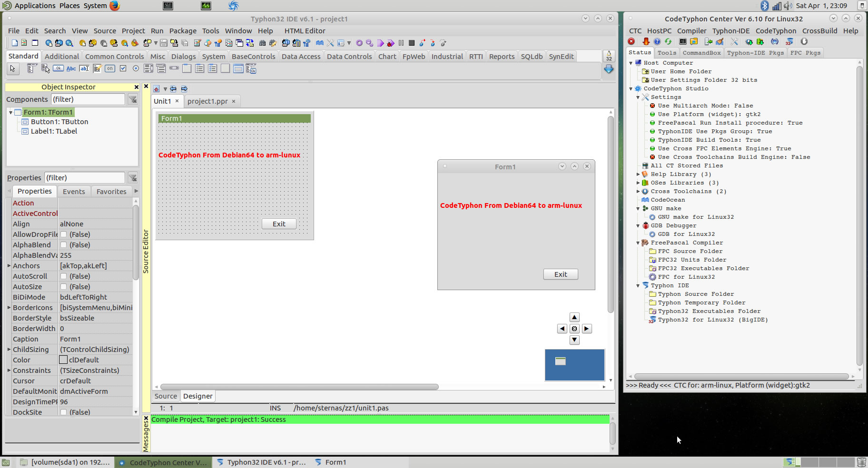Open the Applications menu in top panel

pos(35,6)
